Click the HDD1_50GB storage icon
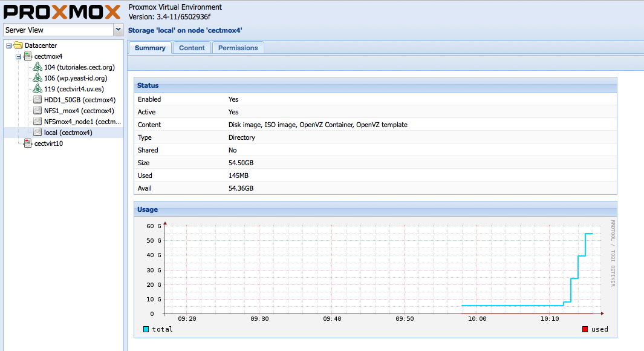 click(x=37, y=99)
